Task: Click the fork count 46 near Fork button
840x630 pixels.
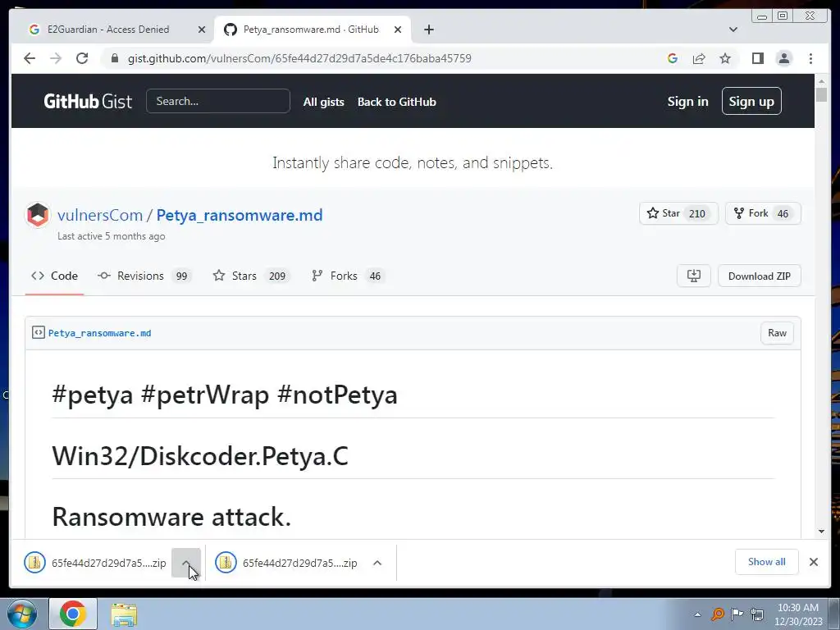Action: pos(783,214)
